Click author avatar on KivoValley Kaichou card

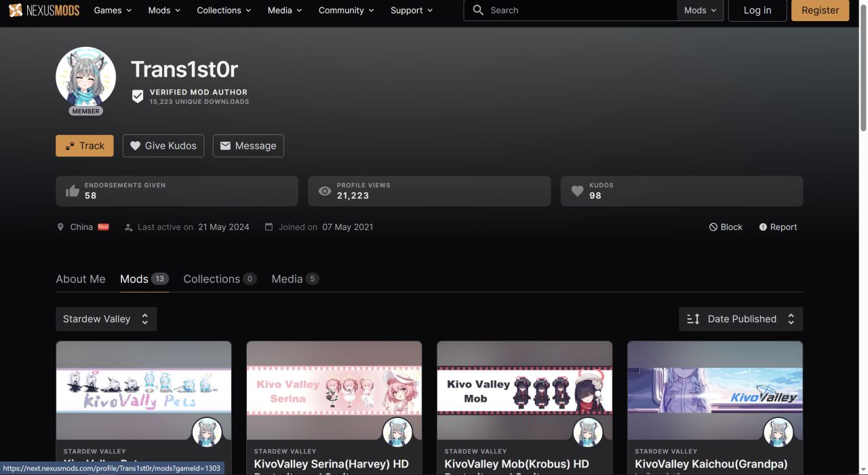point(778,432)
